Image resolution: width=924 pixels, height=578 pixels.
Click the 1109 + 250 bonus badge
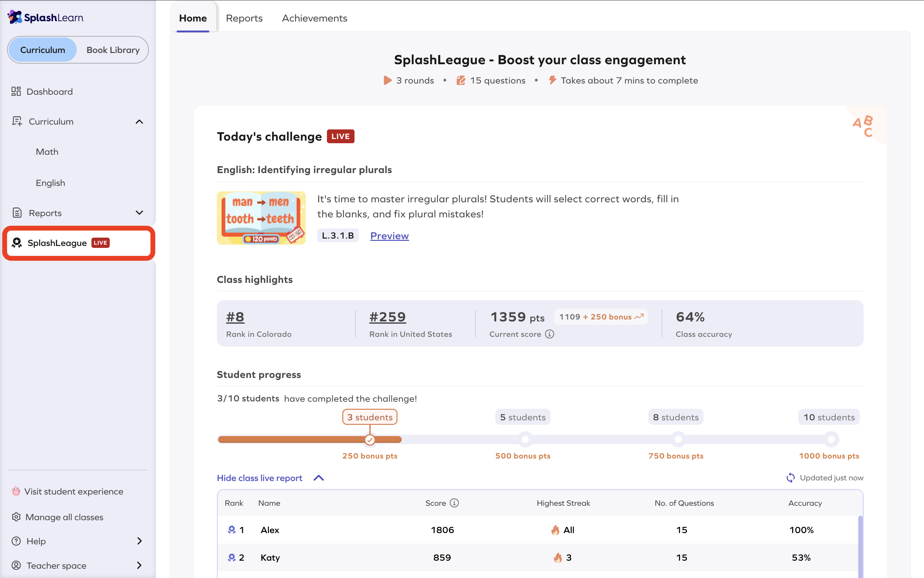pyautogui.click(x=601, y=317)
